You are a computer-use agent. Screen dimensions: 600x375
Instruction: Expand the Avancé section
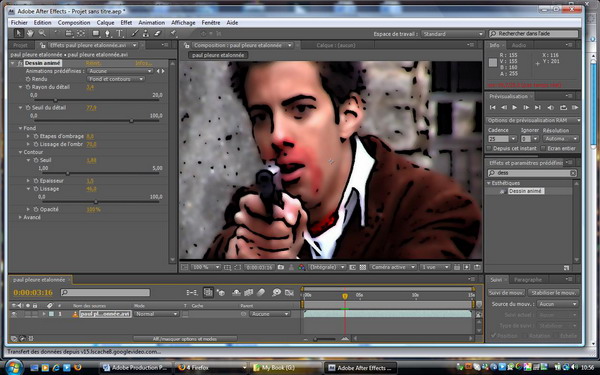[x=20, y=217]
